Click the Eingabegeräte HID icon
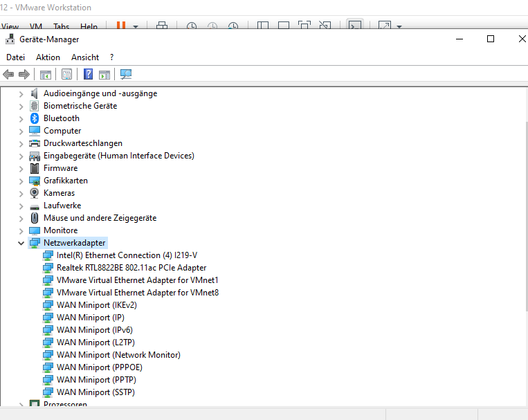528x420 pixels. (x=35, y=156)
